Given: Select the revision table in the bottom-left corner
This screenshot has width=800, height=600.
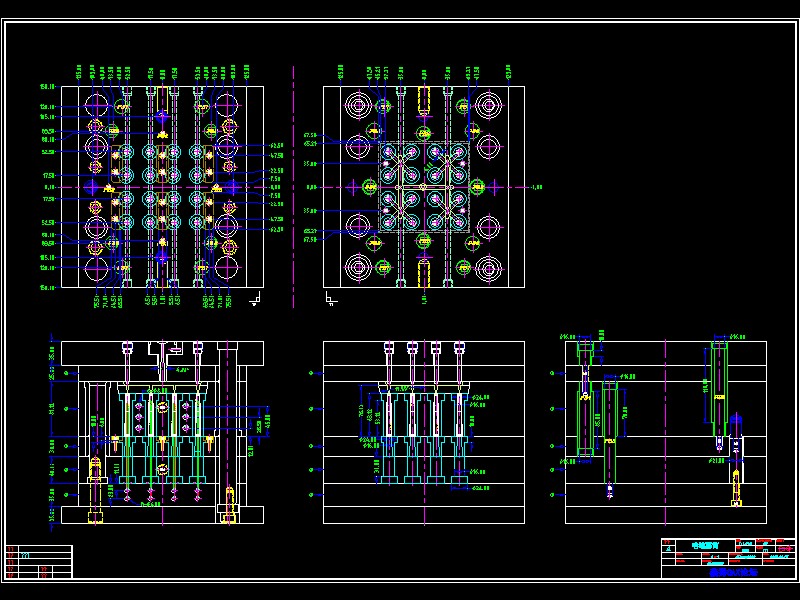Looking at the screenshot, I should pyautogui.click(x=39, y=561).
